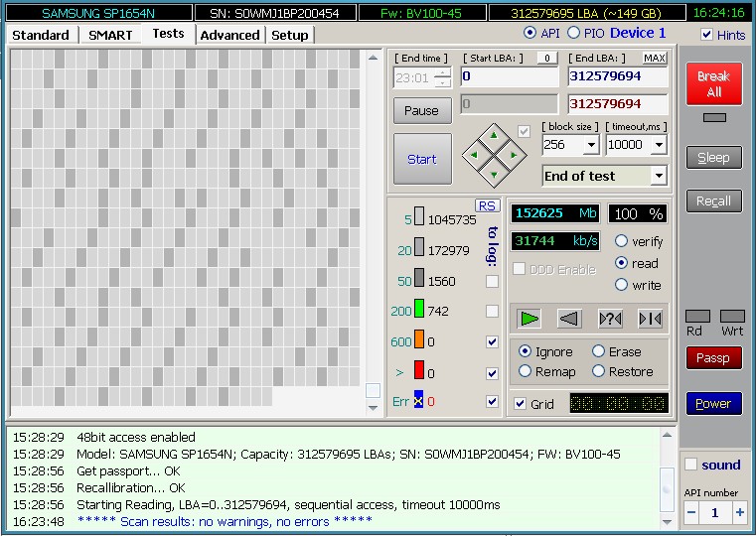The width and height of the screenshot is (756, 536).
Task: Select the butterfly seek mode button
Action: (650, 319)
